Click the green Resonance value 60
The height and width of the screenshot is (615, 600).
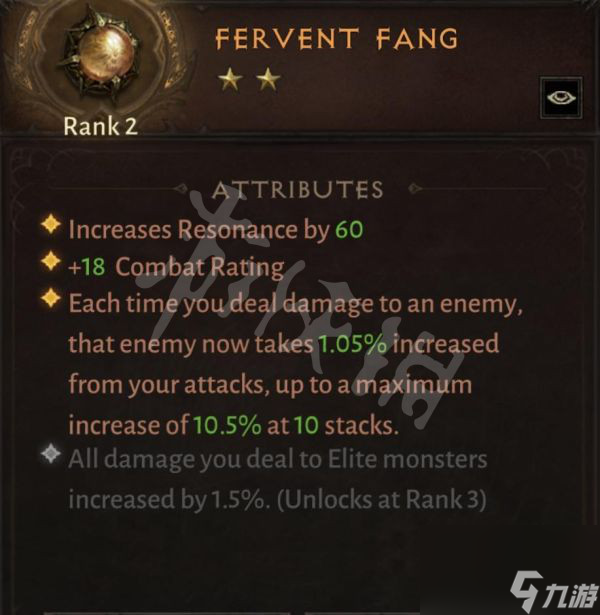point(349,229)
